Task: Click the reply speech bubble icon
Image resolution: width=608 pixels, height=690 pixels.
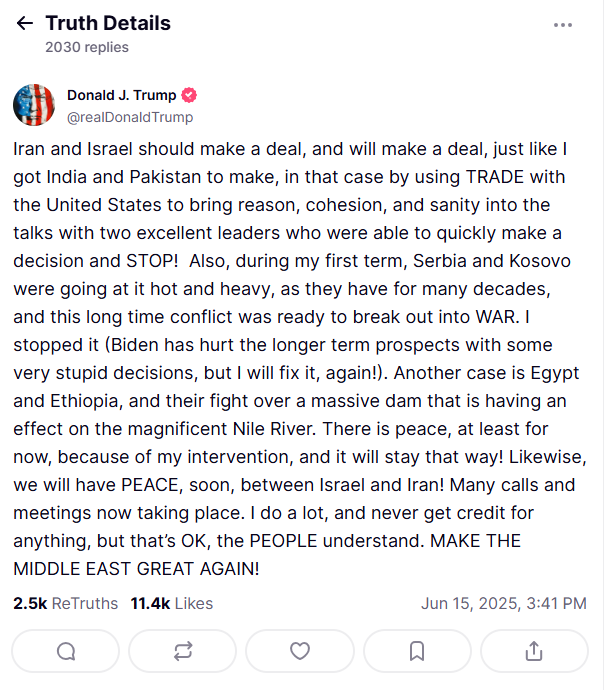Action: (66, 651)
